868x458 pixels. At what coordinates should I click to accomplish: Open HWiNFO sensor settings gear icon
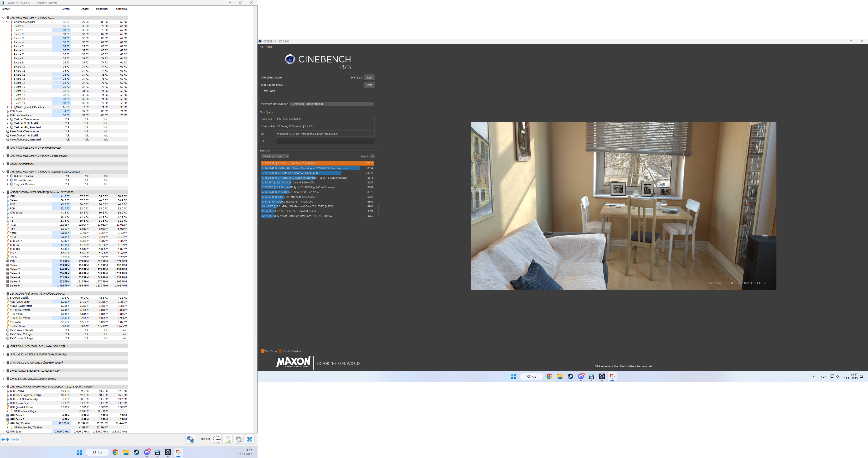click(238, 439)
